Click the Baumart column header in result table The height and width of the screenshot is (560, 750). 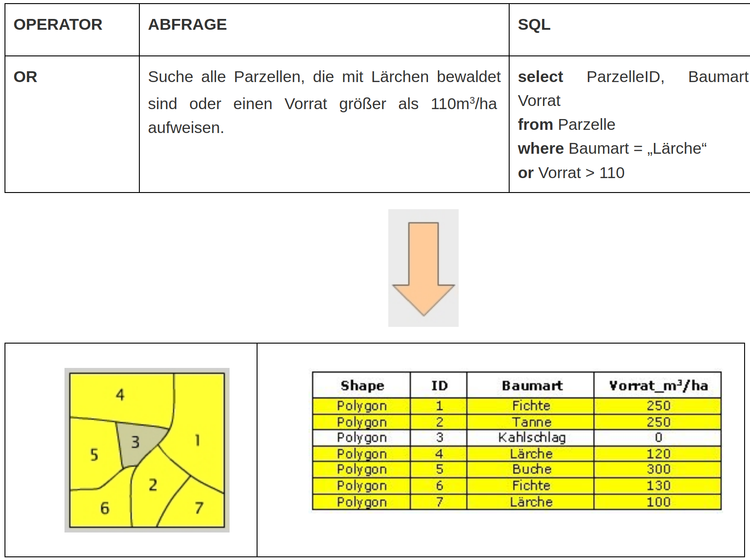[531, 385]
